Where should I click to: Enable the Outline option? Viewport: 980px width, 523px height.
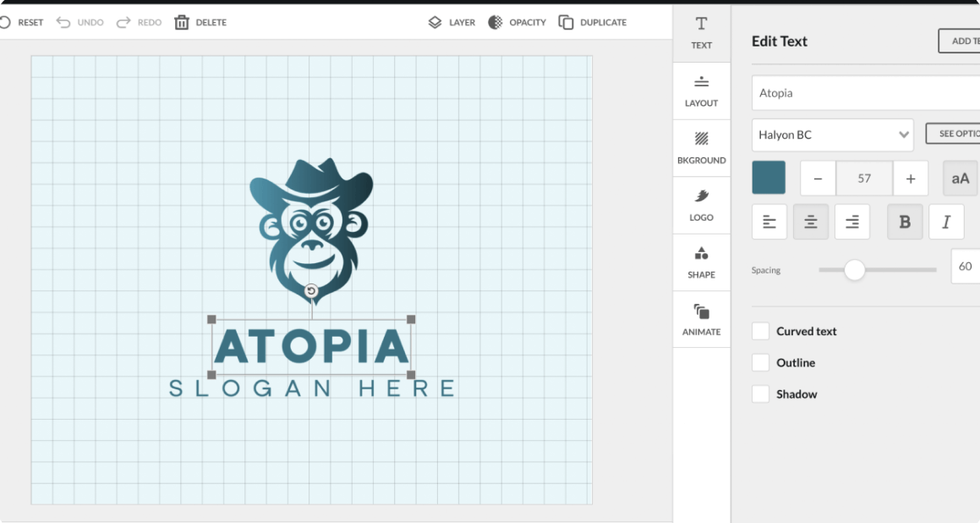[x=760, y=362]
